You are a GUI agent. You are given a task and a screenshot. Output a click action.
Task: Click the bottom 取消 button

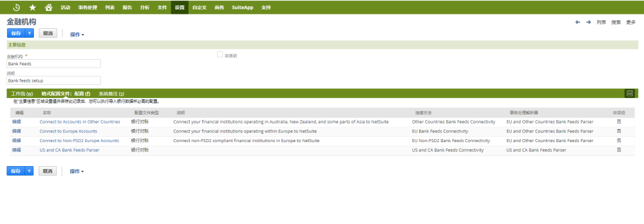click(48, 171)
